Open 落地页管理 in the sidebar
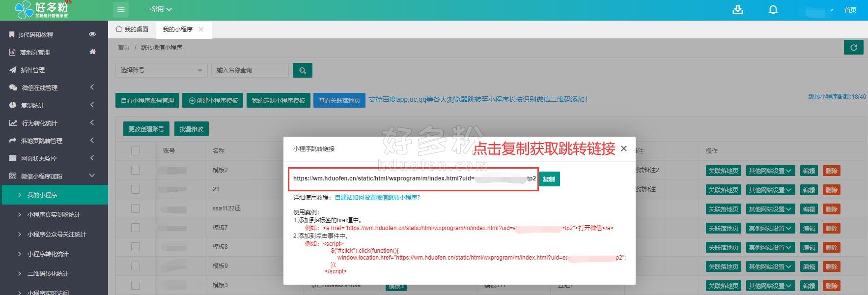Viewport: 868px width, 295px height. coord(34,52)
